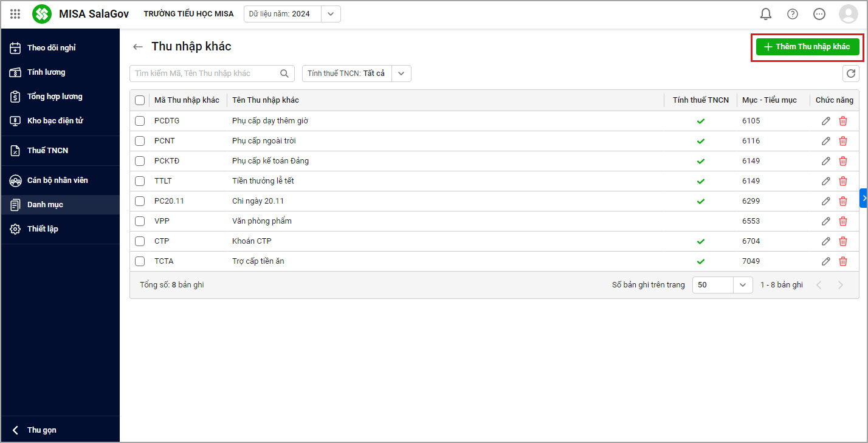Edit the PCDTG row
Screen dimensions: 868x443
pyautogui.click(x=826, y=121)
